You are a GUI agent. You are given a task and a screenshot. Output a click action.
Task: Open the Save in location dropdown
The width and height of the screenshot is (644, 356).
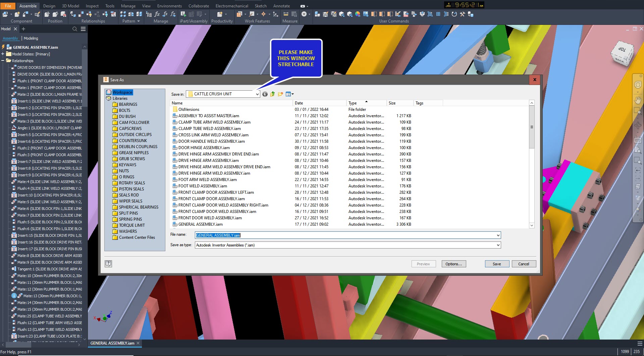click(257, 94)
